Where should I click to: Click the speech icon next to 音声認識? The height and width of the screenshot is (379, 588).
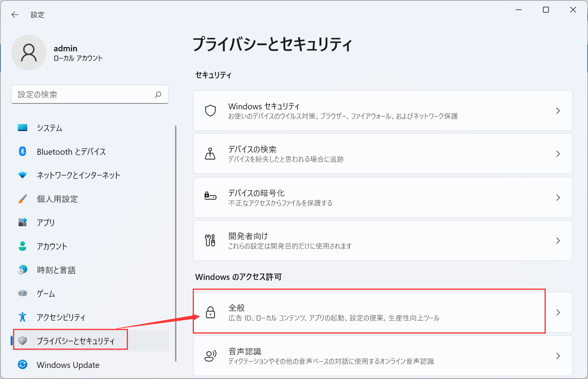point(210,355)
